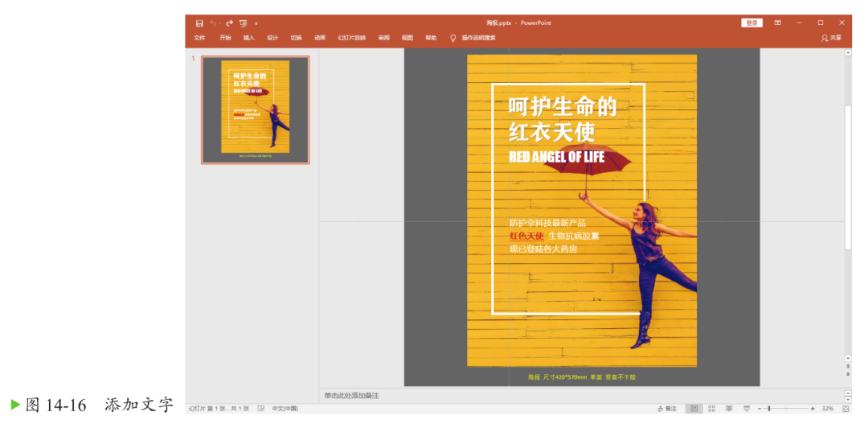This screenshot has width=868, height=424.
Task: Click the zoom slider handle
Action: coord(769,409)
